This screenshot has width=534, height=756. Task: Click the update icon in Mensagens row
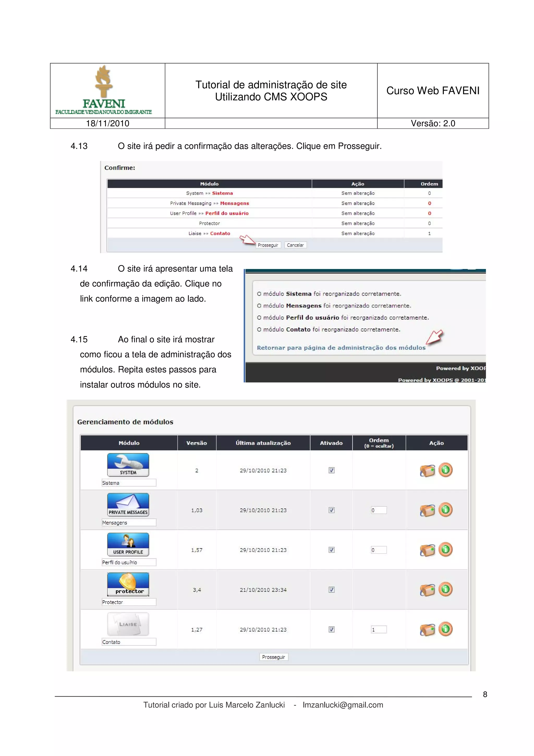coord(427,510)
